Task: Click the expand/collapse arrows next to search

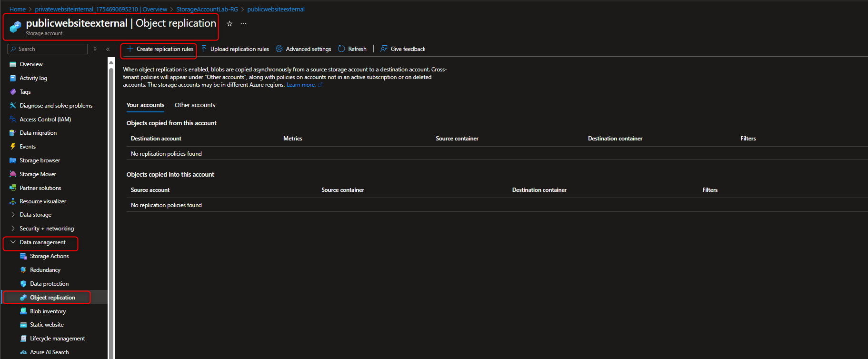Action: 95,49
